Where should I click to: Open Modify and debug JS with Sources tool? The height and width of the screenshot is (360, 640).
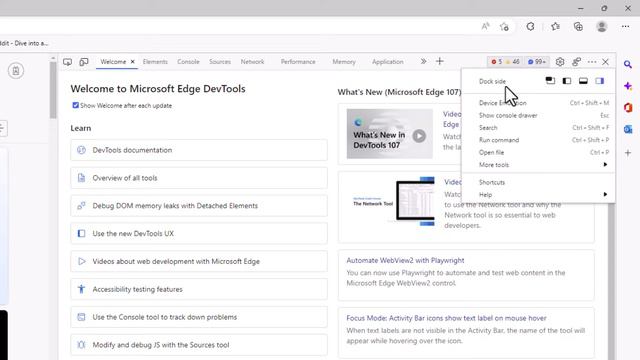pyautogui.click(x=199, y=345)
